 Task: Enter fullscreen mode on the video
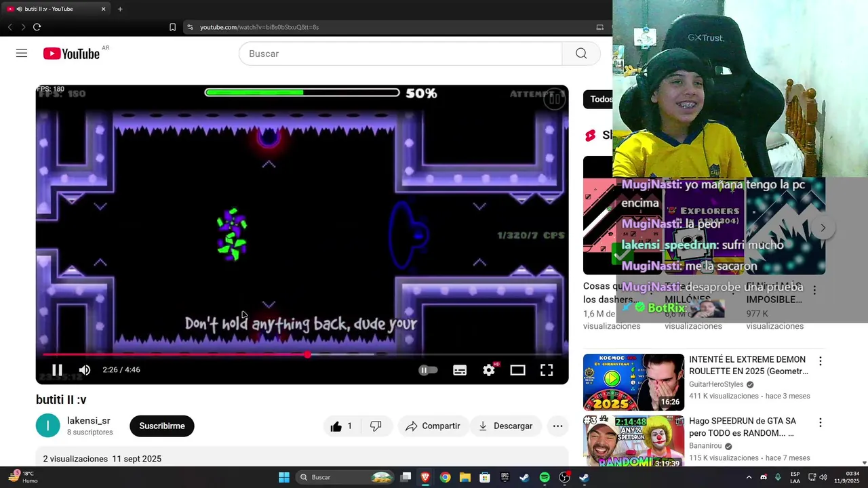(x=547, y=370)
